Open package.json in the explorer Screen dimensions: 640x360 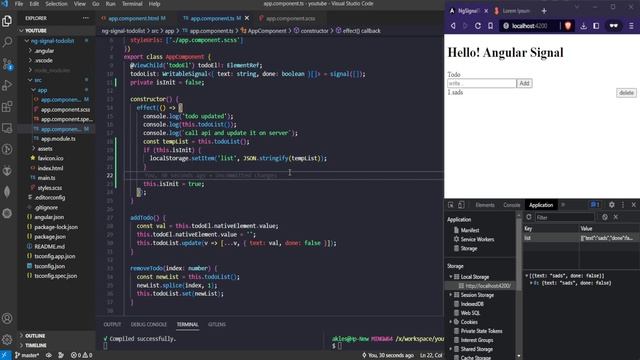[50, 237]
